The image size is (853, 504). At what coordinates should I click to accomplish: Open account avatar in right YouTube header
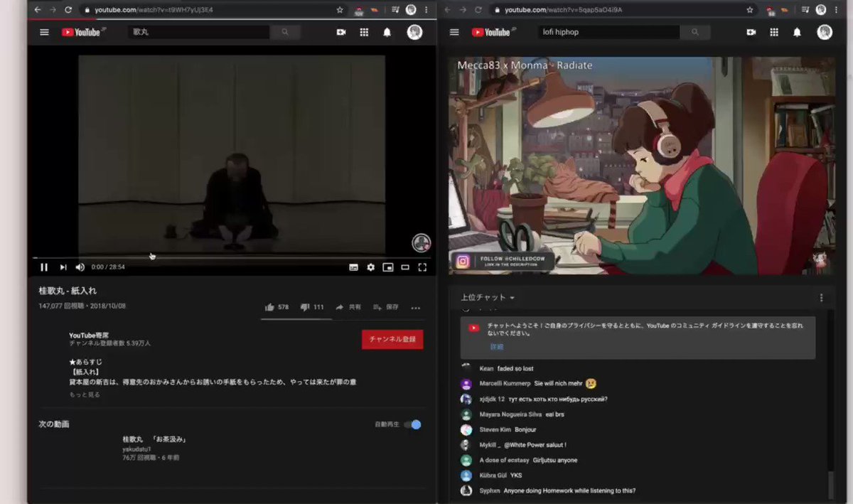[825, 32]
